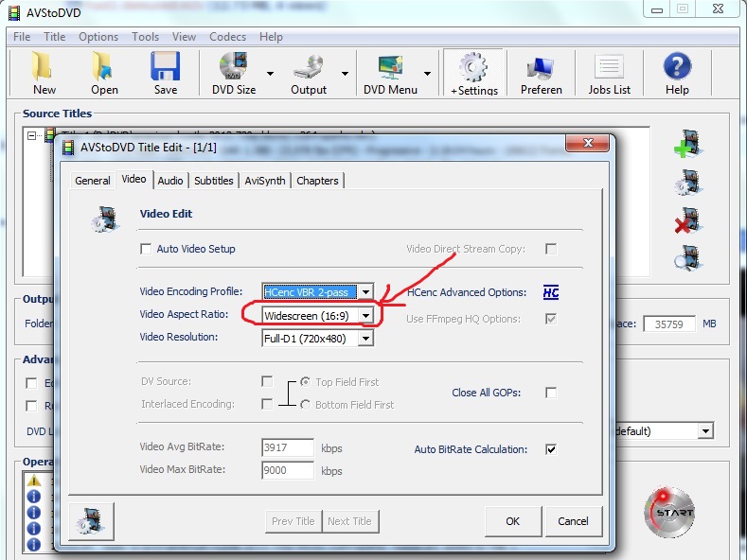Enable Close All GOPs checkbox
747x560 pixels.
pos(551,393)
